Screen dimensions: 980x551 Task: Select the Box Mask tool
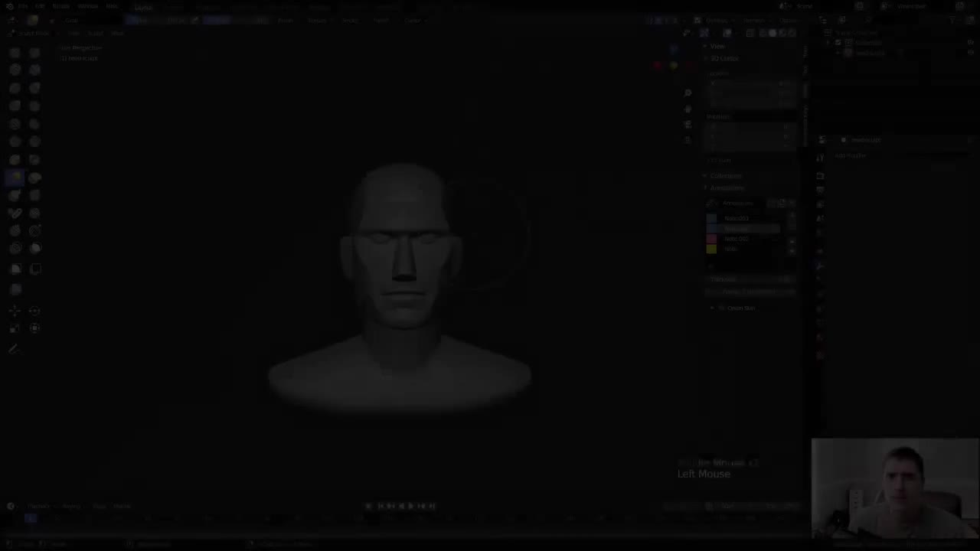tap(15, 269)
